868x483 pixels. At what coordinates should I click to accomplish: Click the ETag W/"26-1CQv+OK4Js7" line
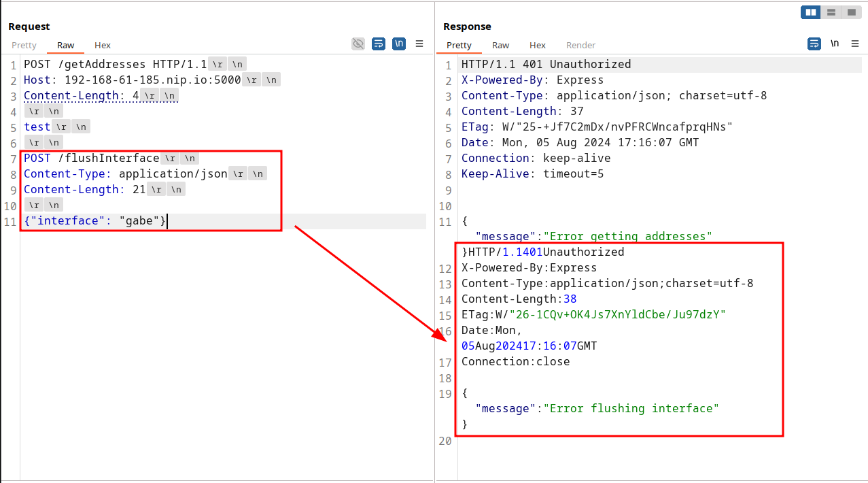[594, 314]
